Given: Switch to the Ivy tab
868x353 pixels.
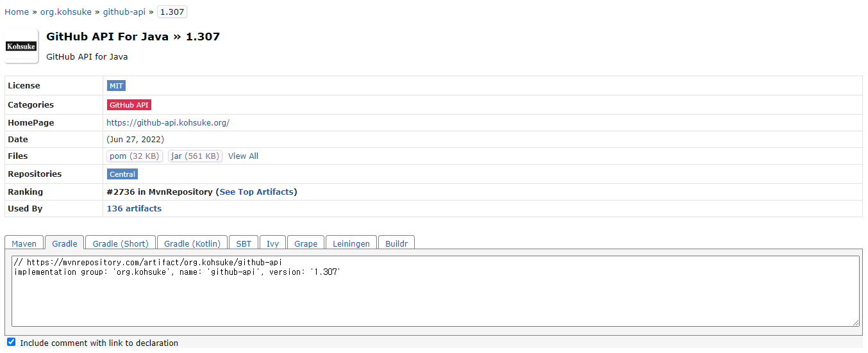Looking at the screenshot, I should (x=273, y=243).
